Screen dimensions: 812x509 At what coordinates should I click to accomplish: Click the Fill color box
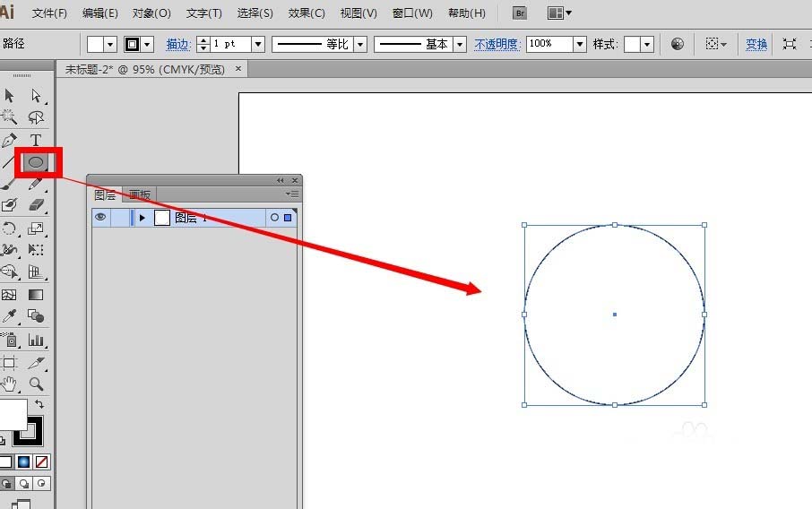coord(13,414)
